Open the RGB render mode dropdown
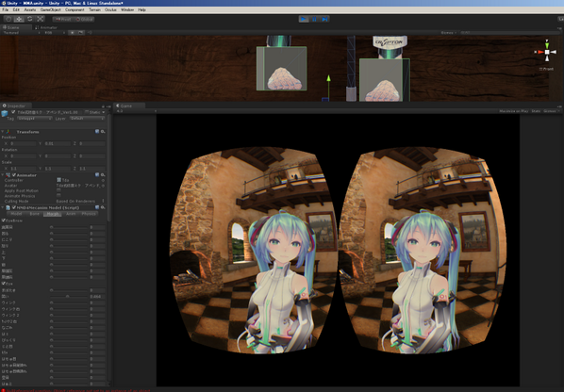This screenshot has width=564, height=392. 55,33
